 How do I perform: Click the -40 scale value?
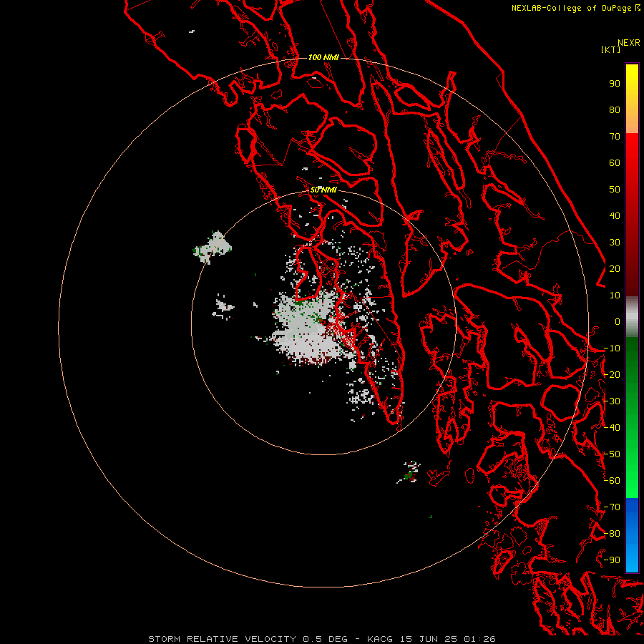coord(612,428)
